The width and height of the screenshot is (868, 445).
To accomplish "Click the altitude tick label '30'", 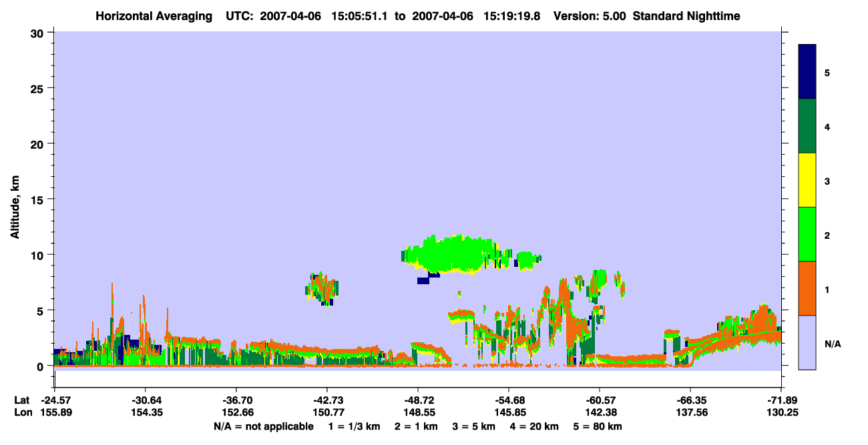I will pyautogui.click(x=39, y=32).
